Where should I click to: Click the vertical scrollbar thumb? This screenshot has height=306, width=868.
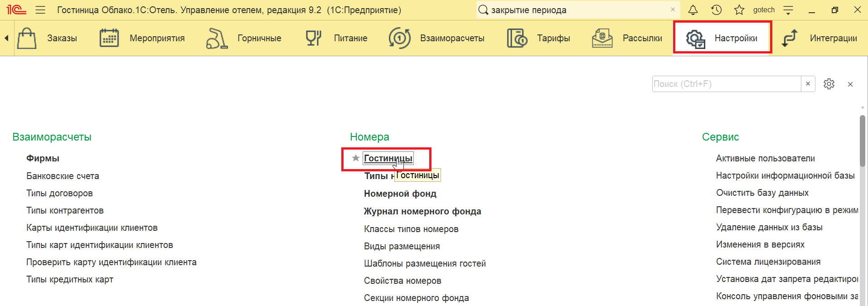click(863, 141)
